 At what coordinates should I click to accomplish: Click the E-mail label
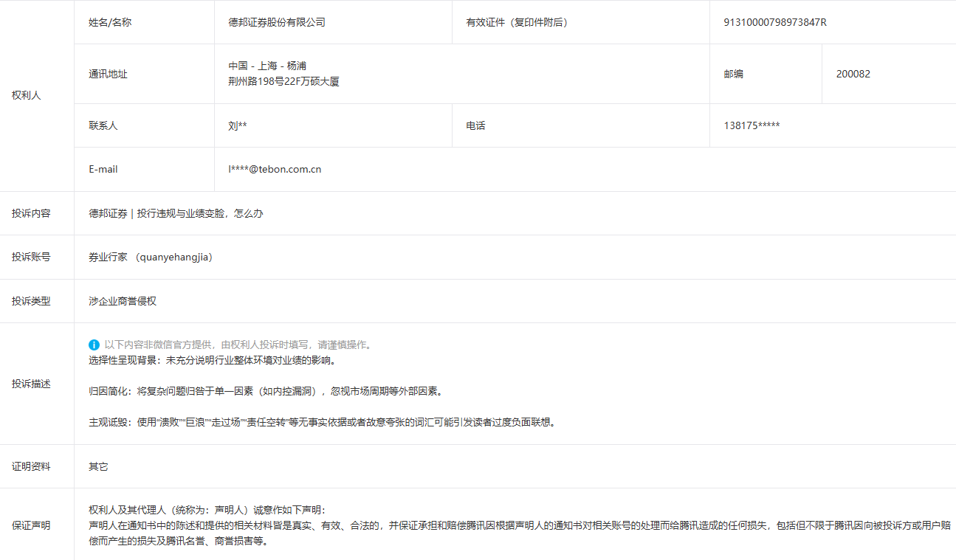pos(103,169)
